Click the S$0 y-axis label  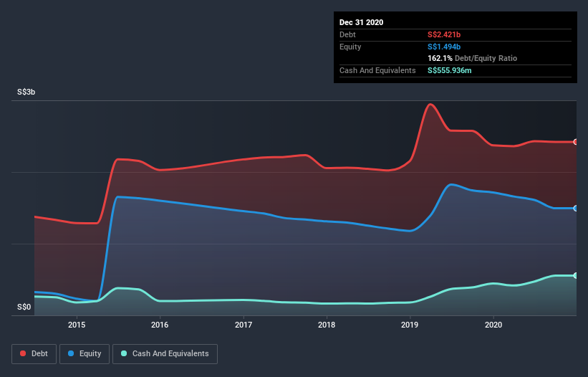(x=24, y=307)
